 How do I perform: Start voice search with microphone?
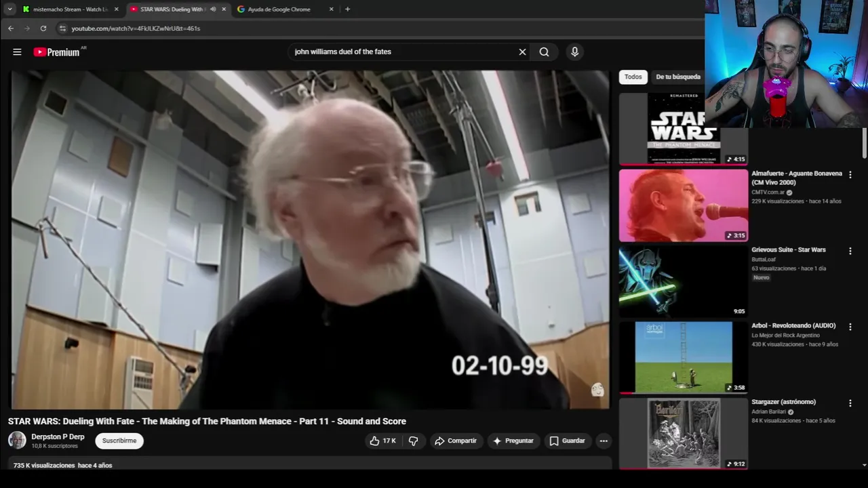574,52
